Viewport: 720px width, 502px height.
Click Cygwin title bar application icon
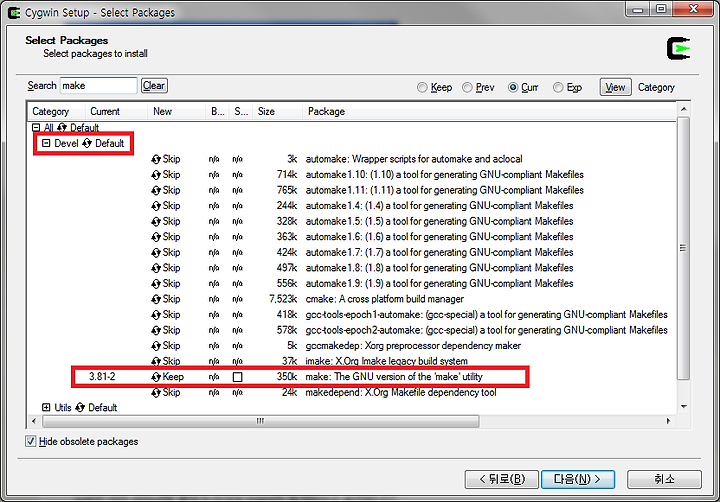coord(14,12)
